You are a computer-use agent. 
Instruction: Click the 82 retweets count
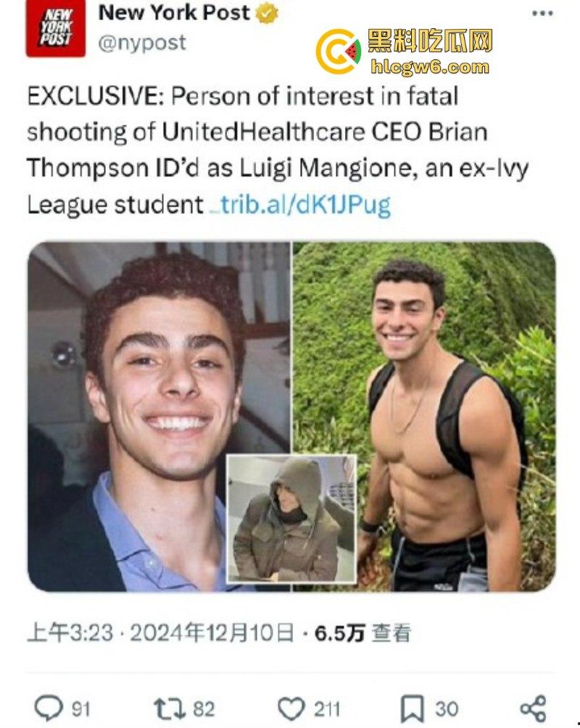tap(204, 709)
